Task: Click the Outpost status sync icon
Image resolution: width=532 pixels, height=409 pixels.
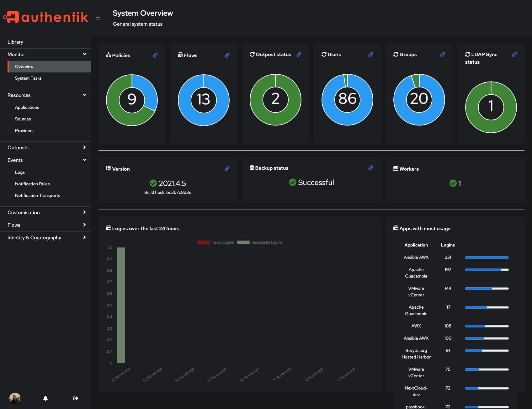Action: pyautogui.click(x=252, y=54)
